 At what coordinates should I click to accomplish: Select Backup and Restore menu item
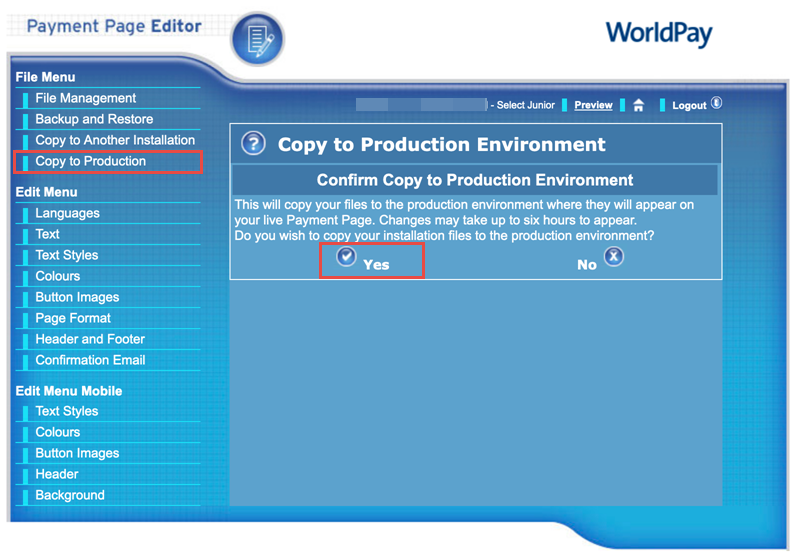[94, 119]
